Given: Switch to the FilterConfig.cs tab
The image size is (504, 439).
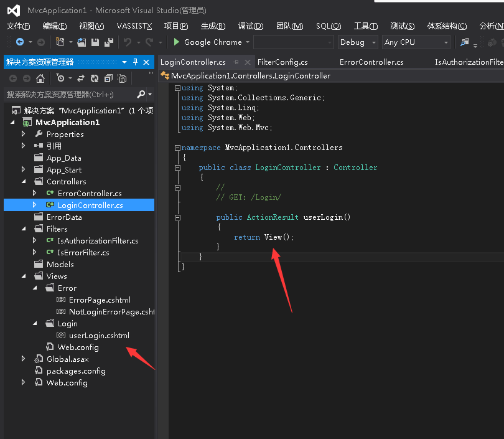Looking at the screenshot, I should click(x=282, y=62).
